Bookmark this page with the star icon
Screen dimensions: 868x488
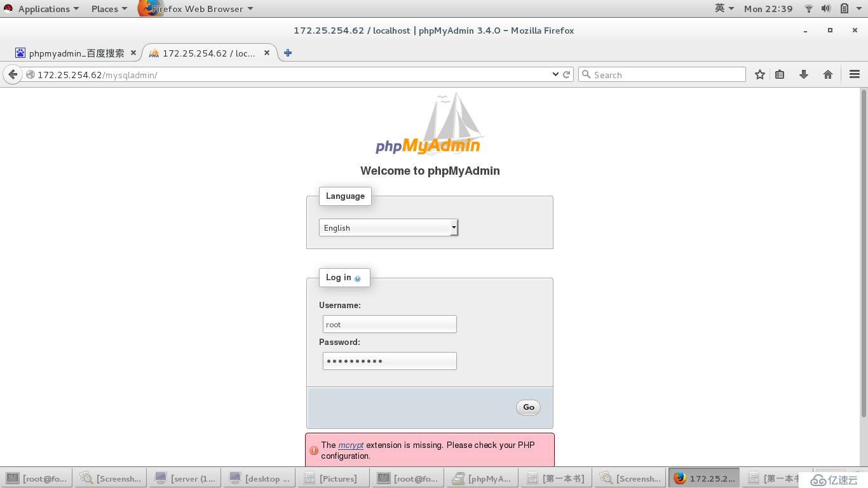[x=759, y=74]
